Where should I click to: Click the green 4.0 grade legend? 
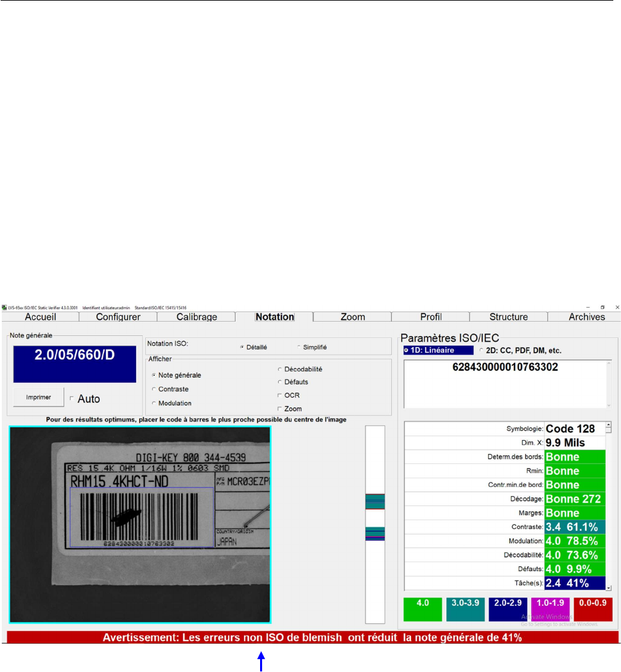pos(423,609)
